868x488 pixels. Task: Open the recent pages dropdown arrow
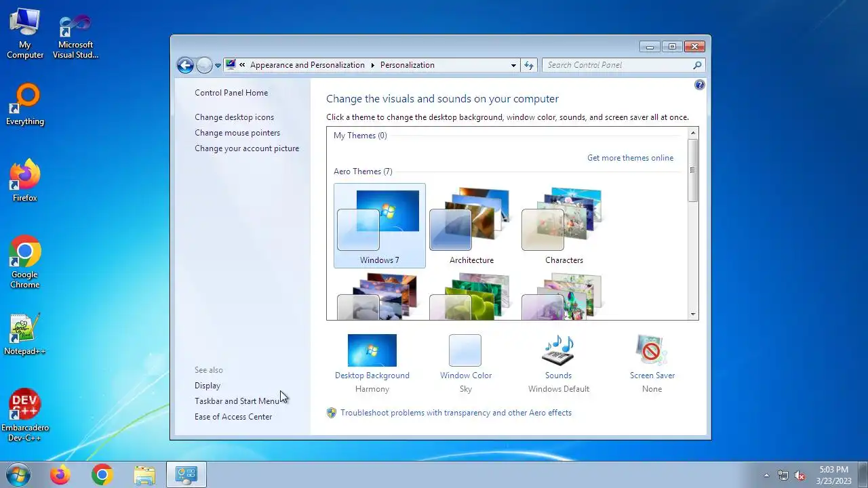tap(218, 66)
